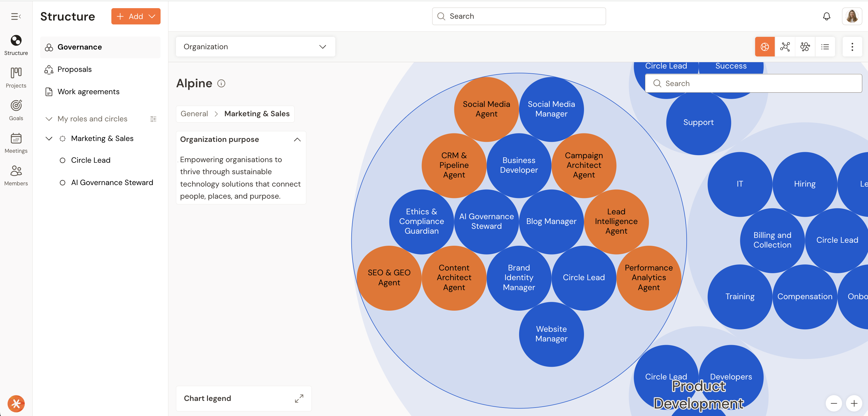Screen dimensions: 868x416
Task: Click the orange Add button
Action: click(136, 17)
